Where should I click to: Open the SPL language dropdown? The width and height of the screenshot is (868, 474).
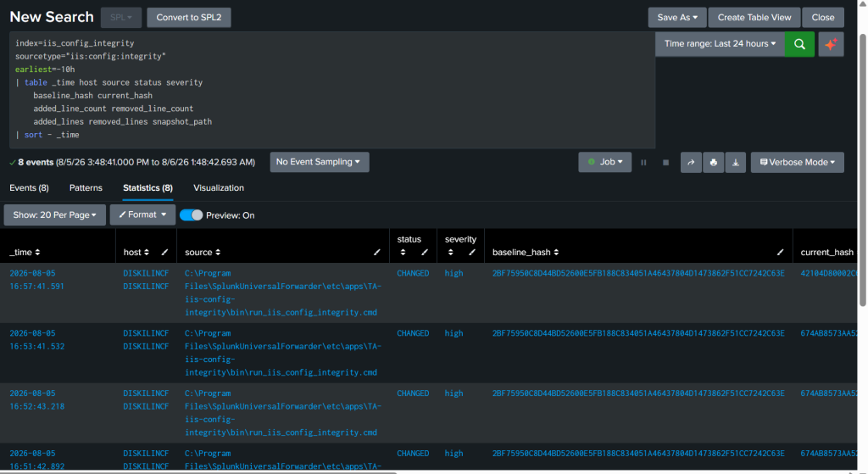(x=121, y=18)
